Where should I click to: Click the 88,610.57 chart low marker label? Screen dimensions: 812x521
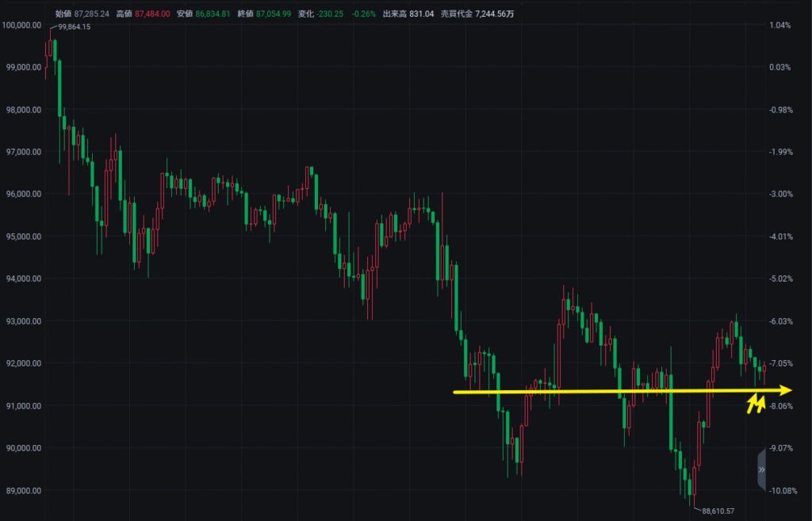pos(718,511)
